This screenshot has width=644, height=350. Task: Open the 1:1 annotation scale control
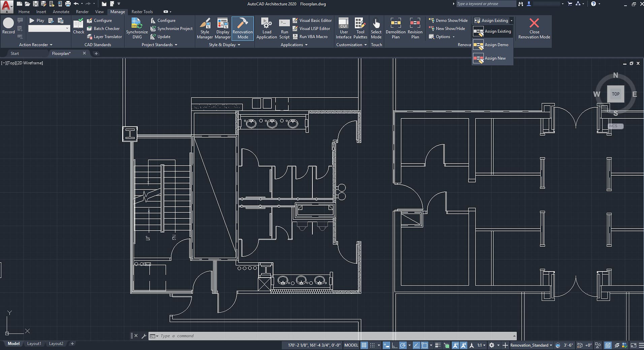[480, 345]
